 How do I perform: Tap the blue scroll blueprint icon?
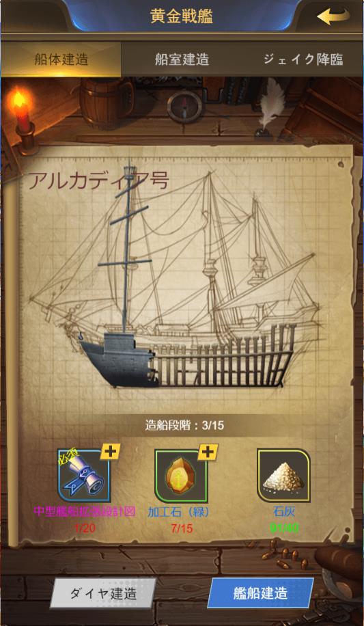click(83, 475)
